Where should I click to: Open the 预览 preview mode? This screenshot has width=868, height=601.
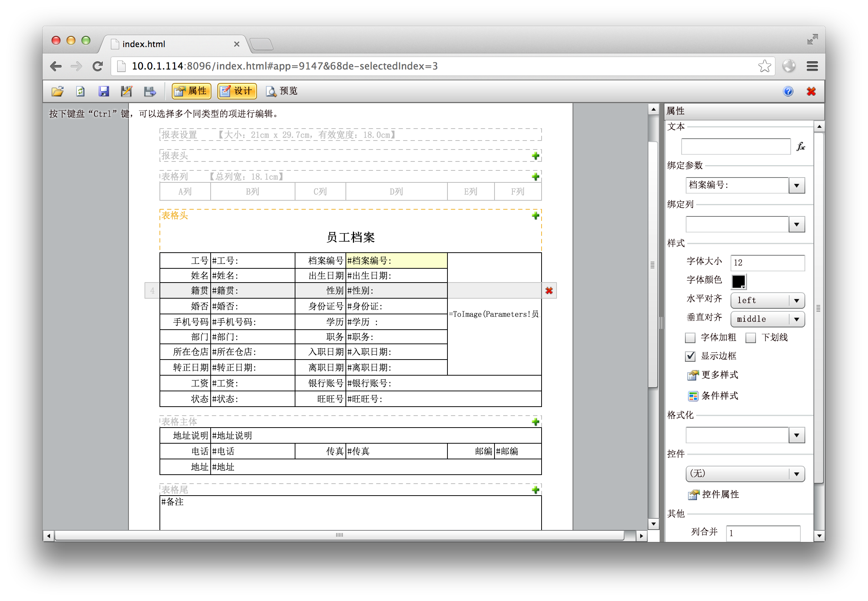point(282,91)
